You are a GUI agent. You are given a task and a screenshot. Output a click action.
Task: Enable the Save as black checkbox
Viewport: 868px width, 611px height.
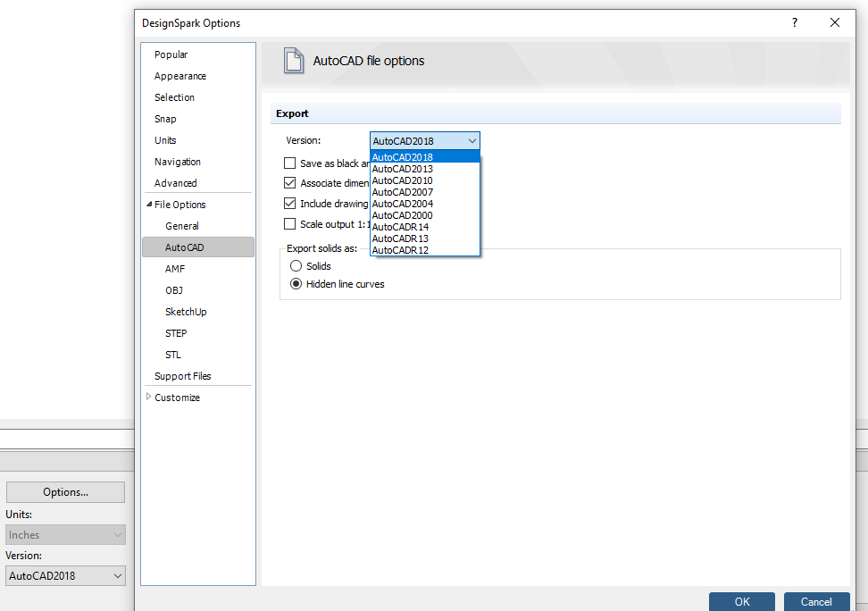tap(289, 163)
